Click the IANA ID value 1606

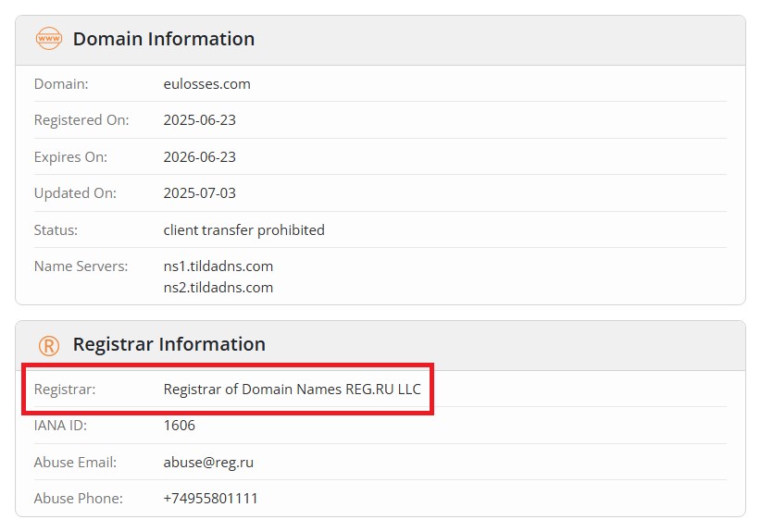pos(179,426)
